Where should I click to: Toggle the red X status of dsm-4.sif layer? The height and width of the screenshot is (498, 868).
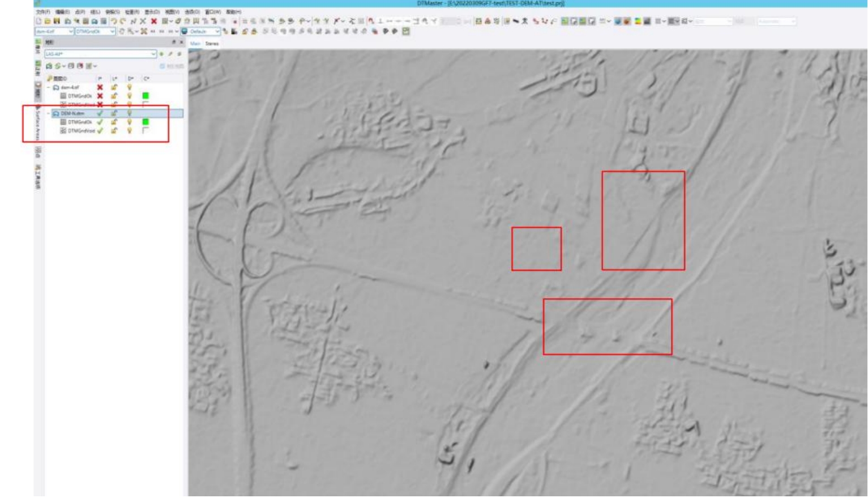point(100,87)
